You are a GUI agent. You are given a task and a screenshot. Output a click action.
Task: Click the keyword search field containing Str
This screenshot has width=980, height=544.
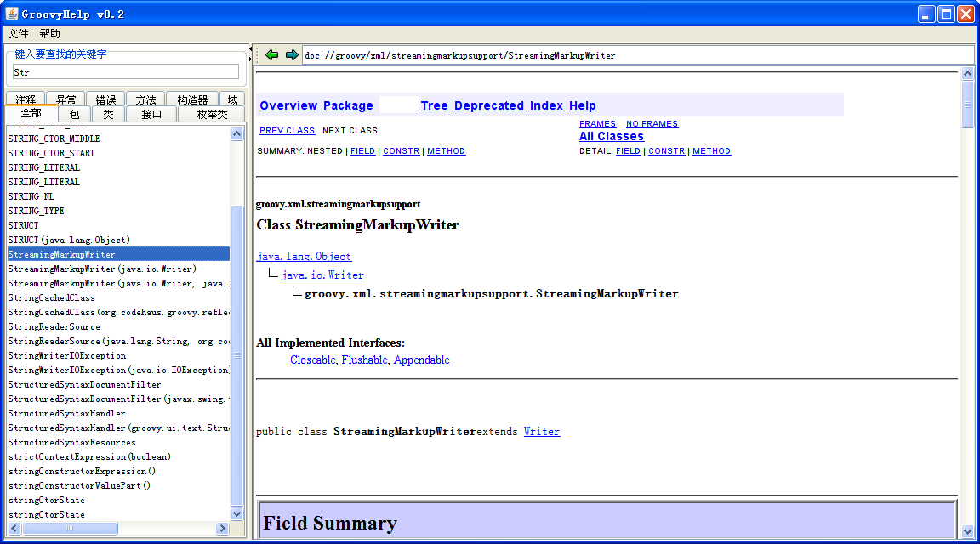click(x=126, y=72)
